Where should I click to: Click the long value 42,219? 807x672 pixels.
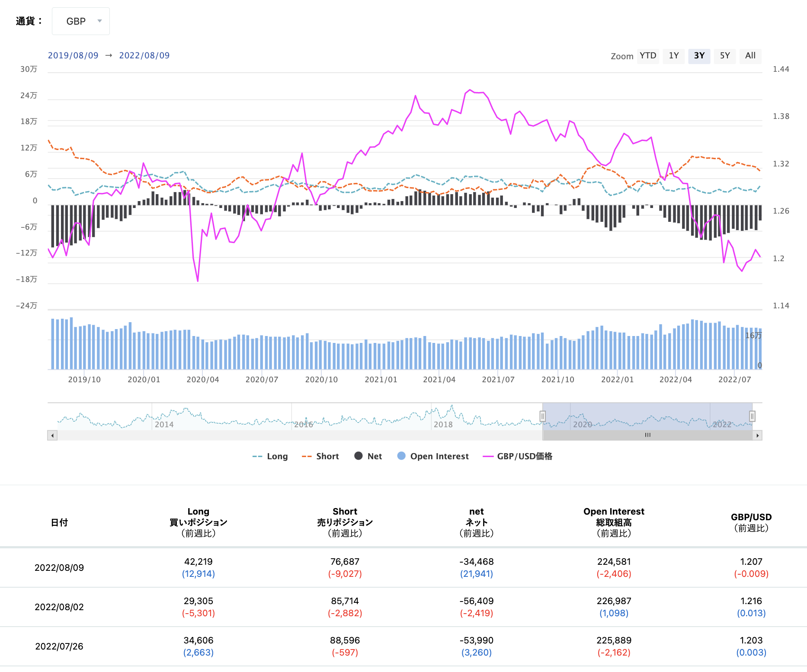point(199,562)
